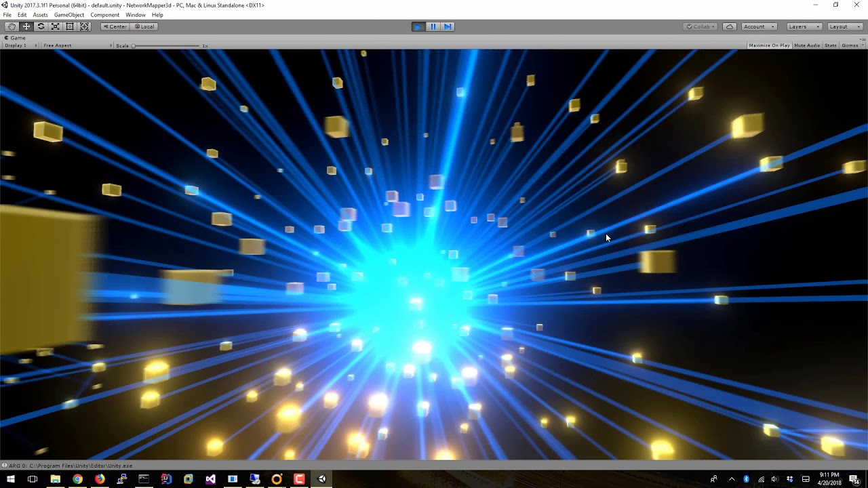Open the Account dropdown

pos(759,26)
